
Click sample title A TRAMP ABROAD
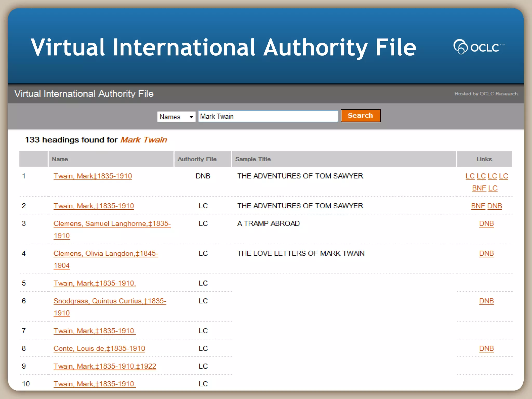click(x=268, y=224)
